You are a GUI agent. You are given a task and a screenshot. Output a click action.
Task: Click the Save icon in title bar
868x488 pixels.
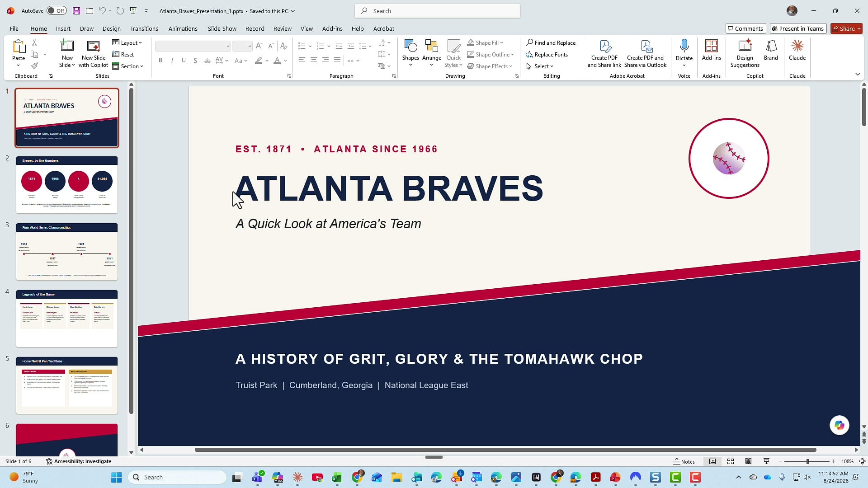[x=76, y=11]
